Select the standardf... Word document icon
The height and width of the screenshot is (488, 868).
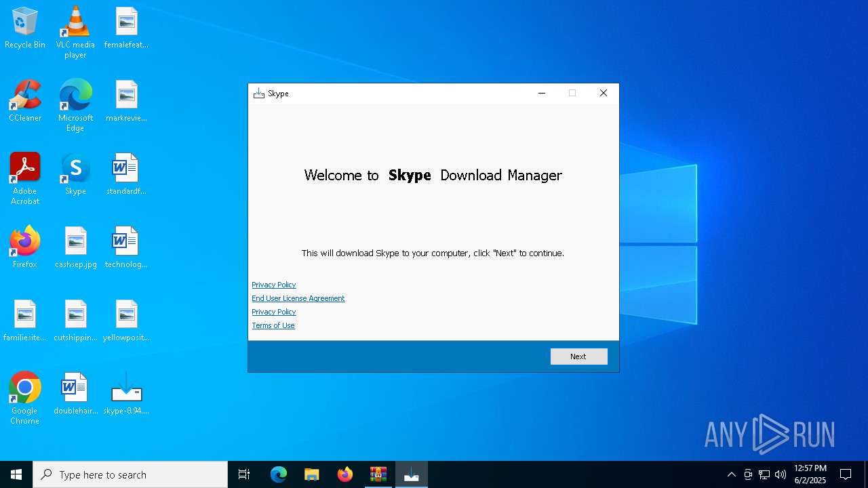126,175
